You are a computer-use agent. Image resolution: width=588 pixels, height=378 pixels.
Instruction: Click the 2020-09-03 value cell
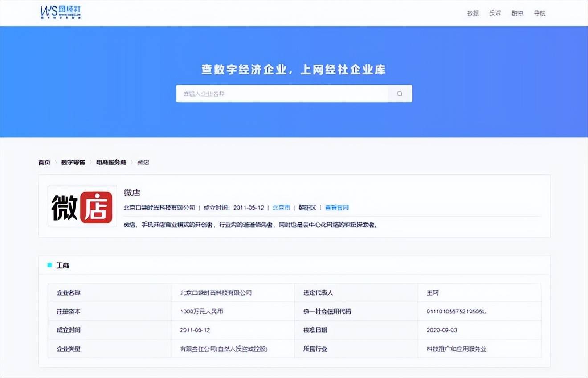[479, 330]
